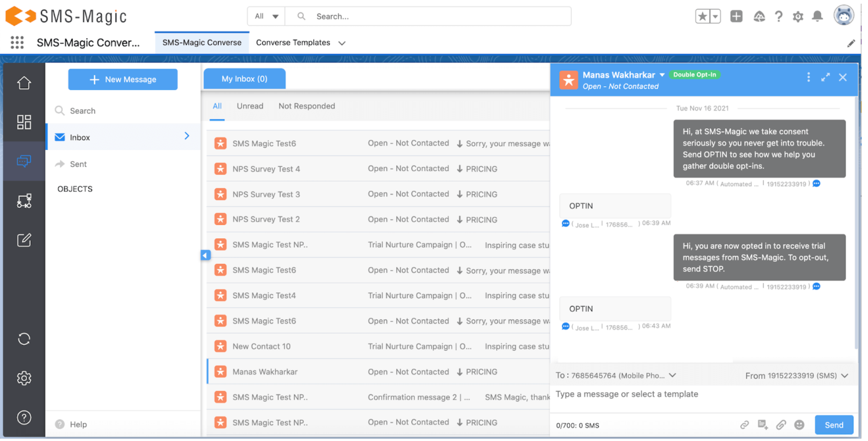The height and width of the screenshot is (441, 868).
Task: Open the settings gear in dark sidebar
Action: 24,378
